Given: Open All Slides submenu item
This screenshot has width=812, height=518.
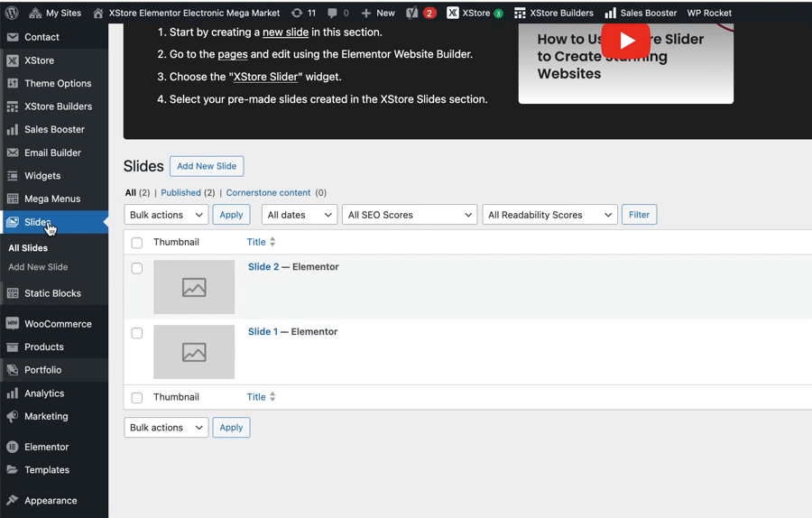Looking at the screenshot, I should pyautogui.click(x=28, y=248).
